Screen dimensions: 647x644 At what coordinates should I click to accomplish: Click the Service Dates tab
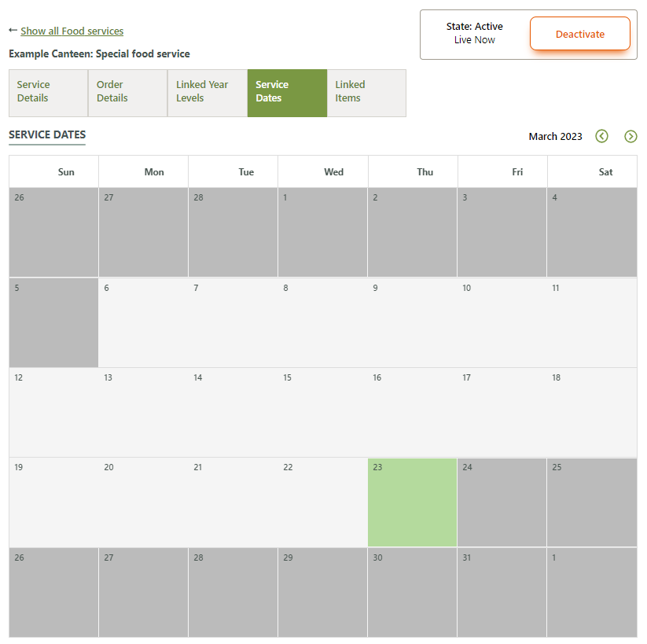coord(287,93)
